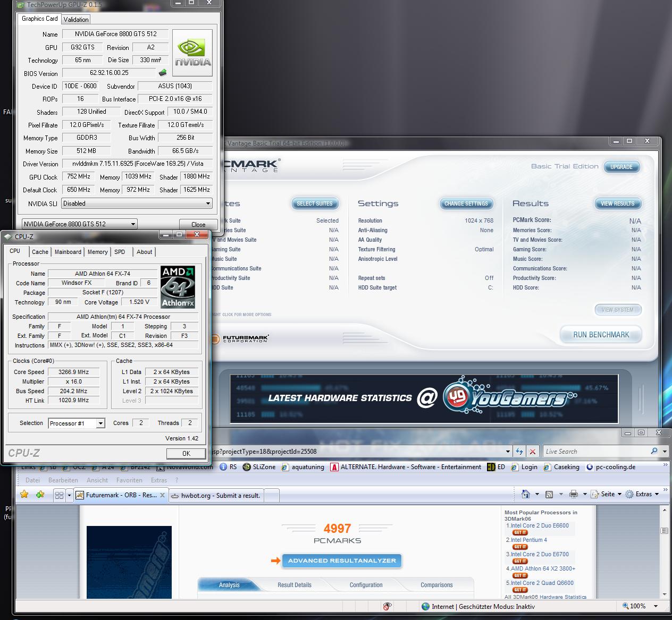Open Quick Tabs view in browser
Image resolution: width=672 pixels, height=620 pixels.
pos(59,495)
